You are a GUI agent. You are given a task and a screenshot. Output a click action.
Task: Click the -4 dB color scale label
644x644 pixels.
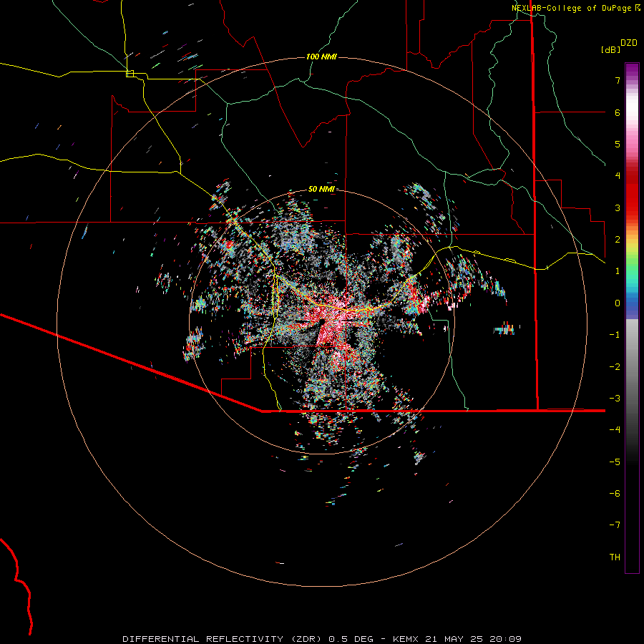tap(615, 430)
